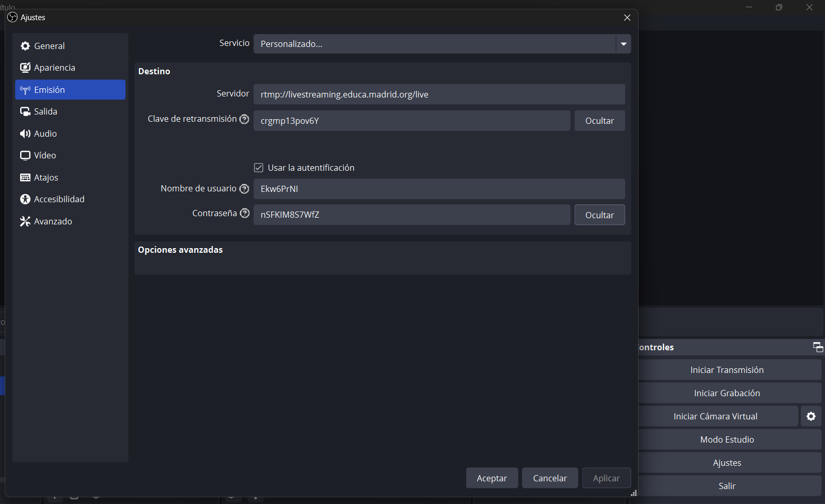825x504 pixels.
Task: Click the Emisión antenna icon
Action: tap(25, 90)
